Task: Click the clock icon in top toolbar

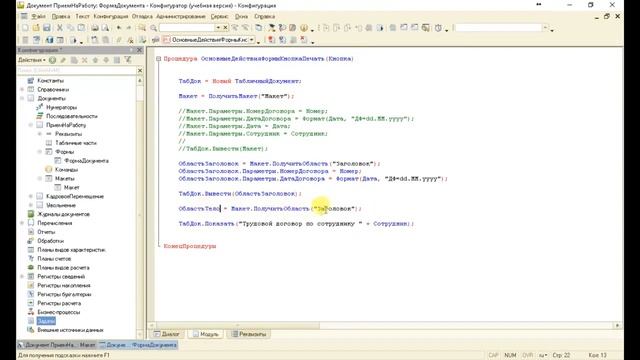Action: click(x=438, y=28)
